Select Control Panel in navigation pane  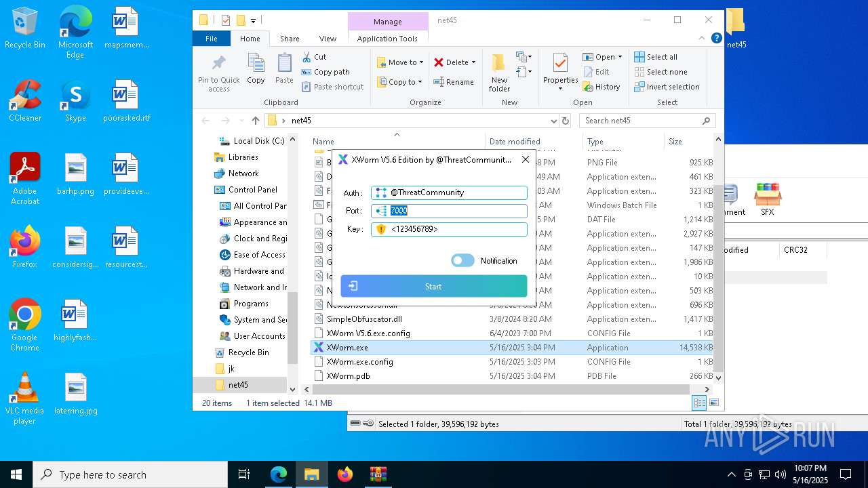point(245,190)
